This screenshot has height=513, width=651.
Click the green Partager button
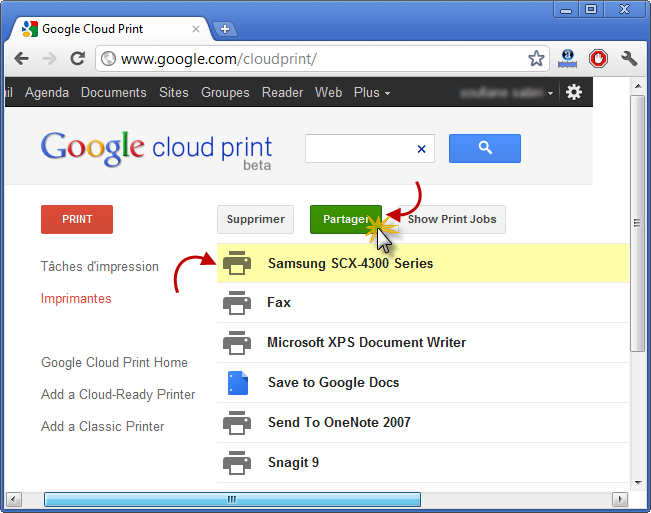tap(346, 219)
